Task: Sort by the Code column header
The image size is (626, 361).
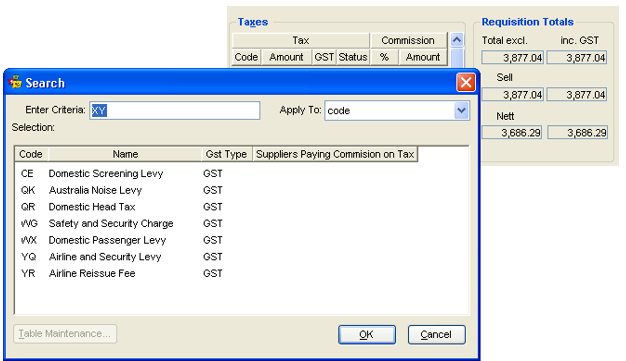Action: [x=31, y=154]
